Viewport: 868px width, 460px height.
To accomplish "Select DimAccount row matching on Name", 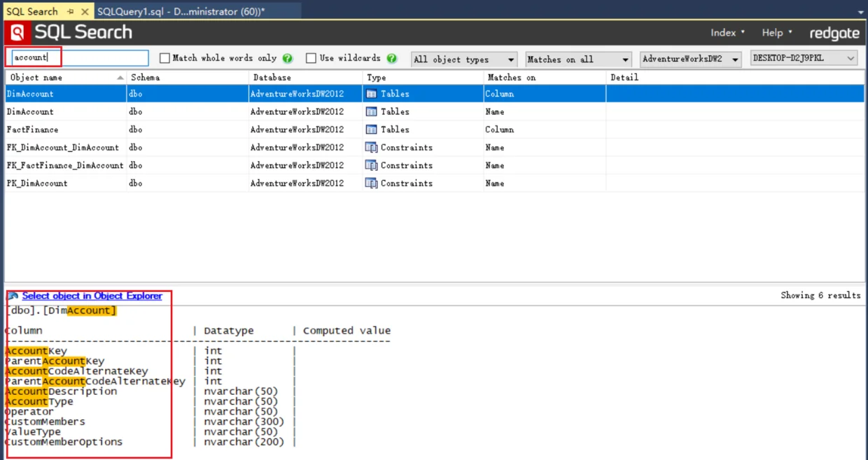I will [435, 112].
